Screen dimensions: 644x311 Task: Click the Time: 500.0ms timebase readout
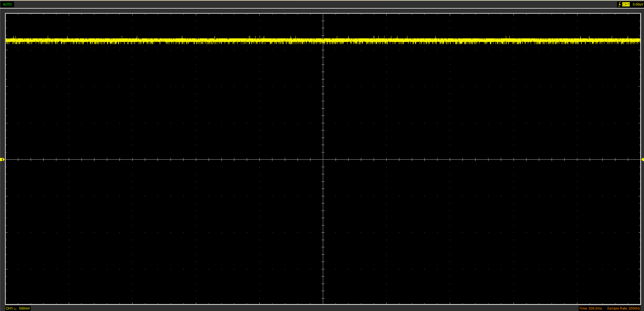click(x=590, y=309)
